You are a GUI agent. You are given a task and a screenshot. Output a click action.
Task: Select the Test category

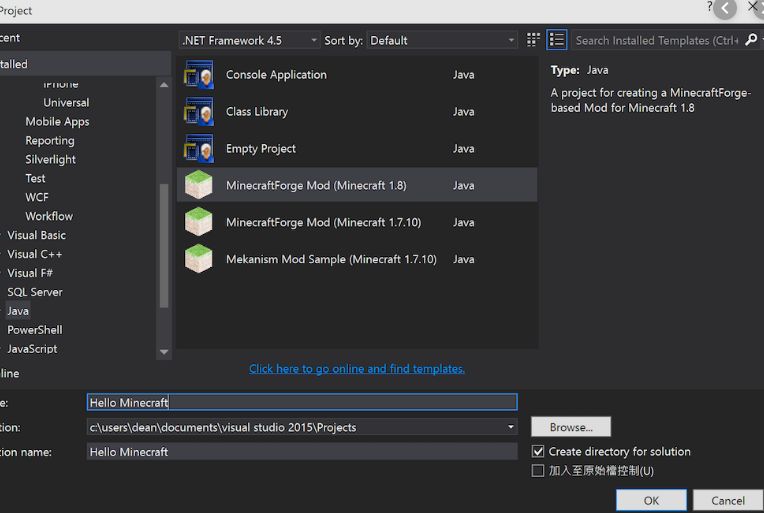[x=35, y=178]
